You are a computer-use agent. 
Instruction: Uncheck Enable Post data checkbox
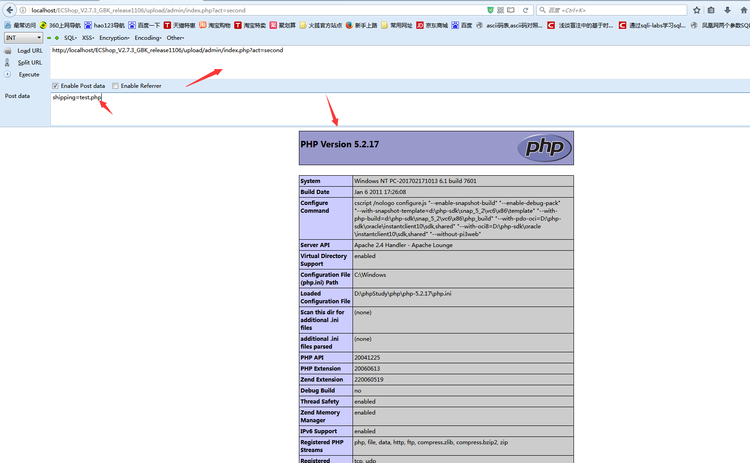[56, 86]
